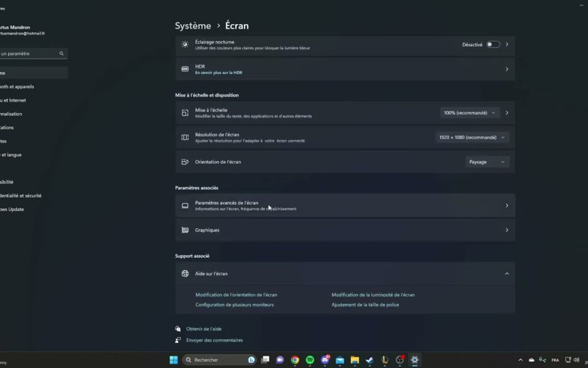Open the Mandron account profile
588x368 pixels.
(x=22, y=30)
